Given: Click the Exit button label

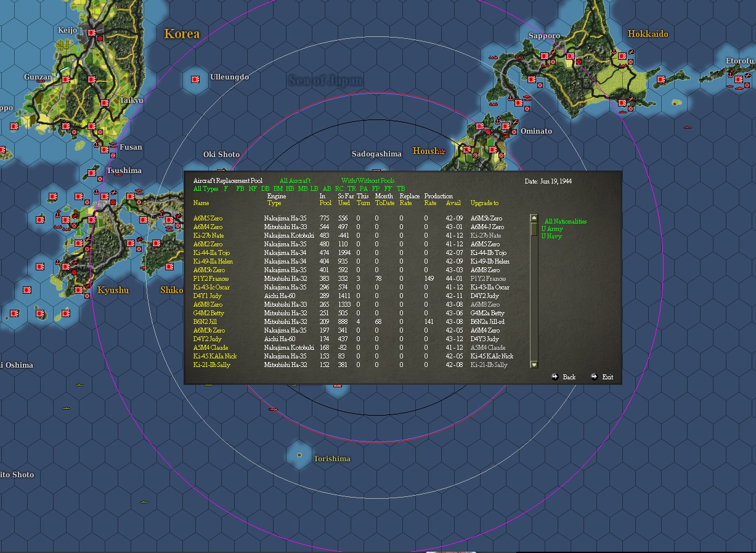Looking at the screenshot, I should [x=608, y=377].
